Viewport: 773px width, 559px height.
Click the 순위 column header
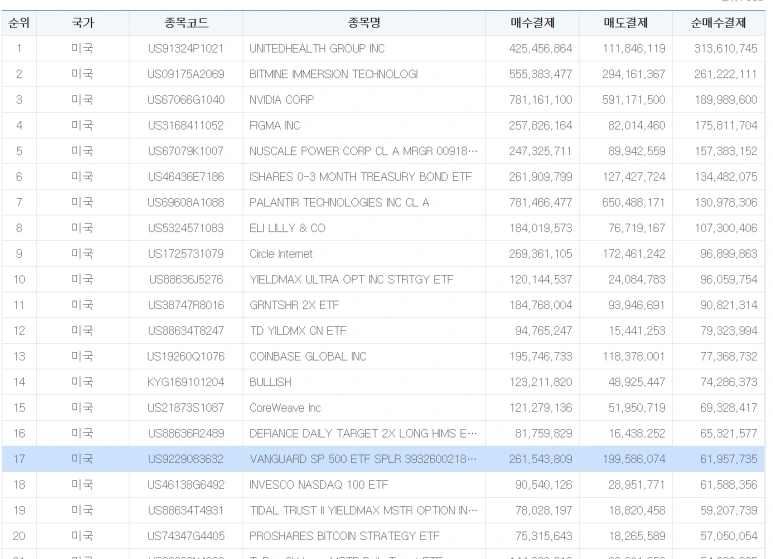pyautogui.click(x=19, y=23)
